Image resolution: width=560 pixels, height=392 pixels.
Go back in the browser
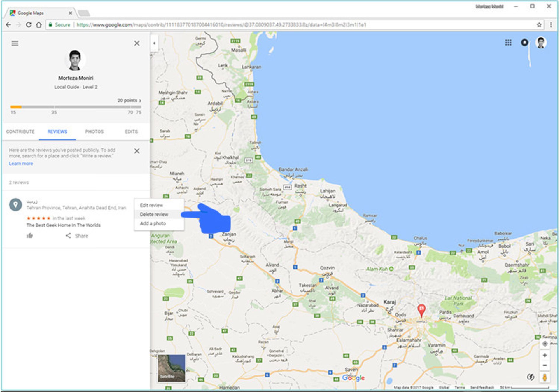pos(8,25)
